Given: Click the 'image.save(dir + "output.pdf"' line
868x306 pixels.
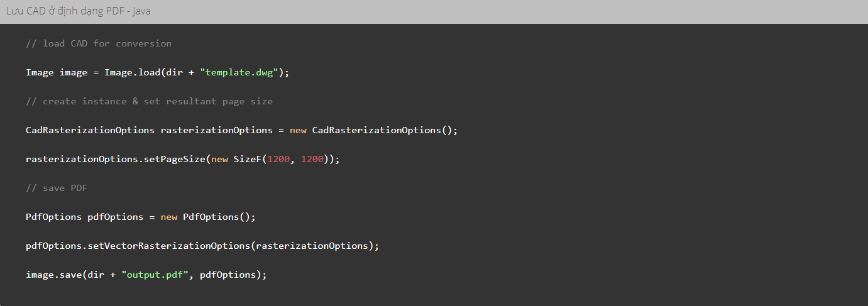Looking at the screenshot, I should point(146,275).
